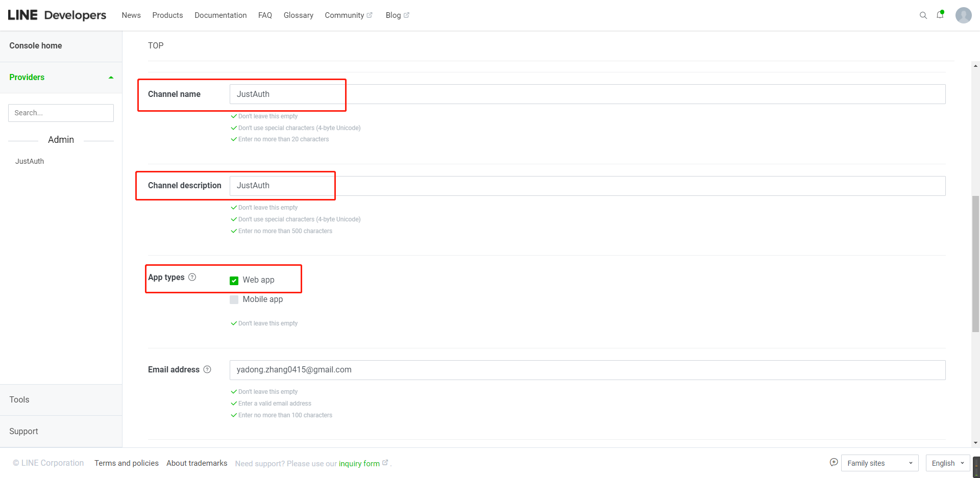This screenshot has height=478, width=980.
Task: Open the Products menu item
Action: (x=167, y=15)
